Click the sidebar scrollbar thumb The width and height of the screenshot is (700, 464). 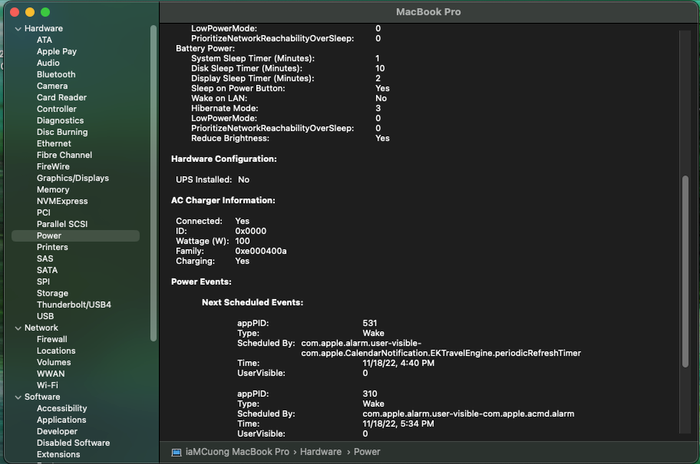153,183
